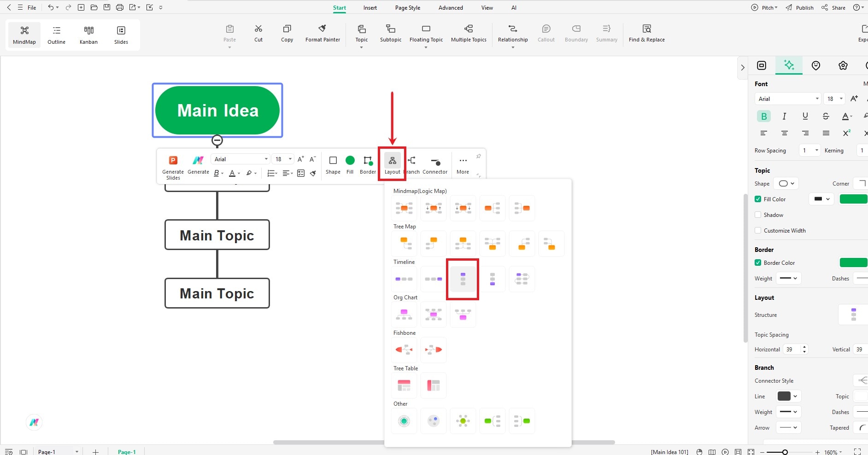Switch to Kanban view mode
Screen dimensions: 868x455
pyautogui.click(x=88, y=35)
